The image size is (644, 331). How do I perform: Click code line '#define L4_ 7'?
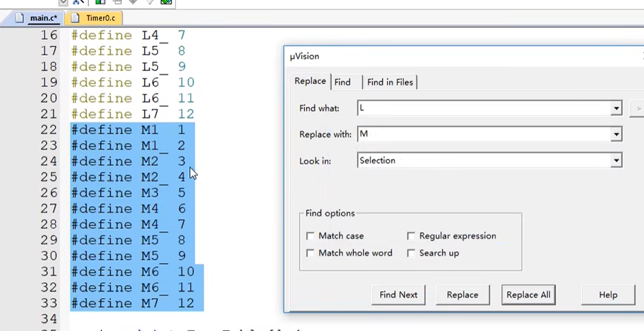(128, 35)
